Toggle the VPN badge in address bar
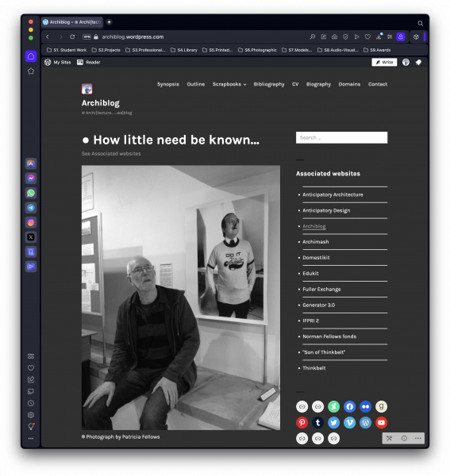450x476 pixels. coord(87,36)
